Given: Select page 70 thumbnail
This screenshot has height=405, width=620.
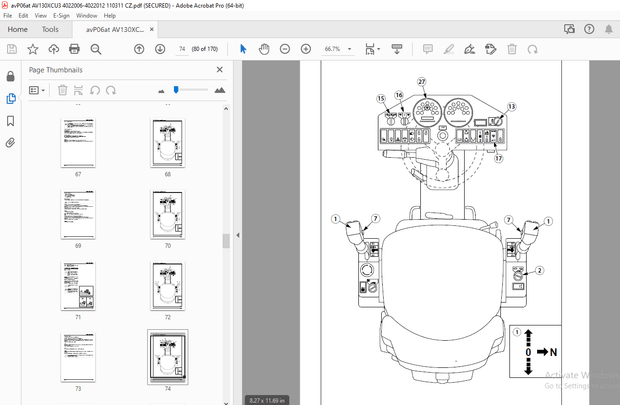Looking at the screenshot, I should coord(168,214).
